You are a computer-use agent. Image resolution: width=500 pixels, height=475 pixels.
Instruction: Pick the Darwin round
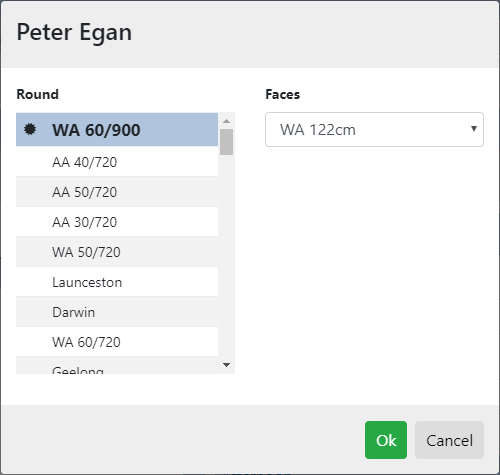click(117, 312)
